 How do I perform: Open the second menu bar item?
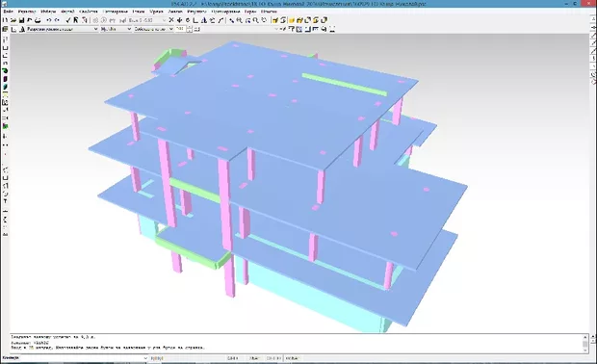click(x=27, y=12)
